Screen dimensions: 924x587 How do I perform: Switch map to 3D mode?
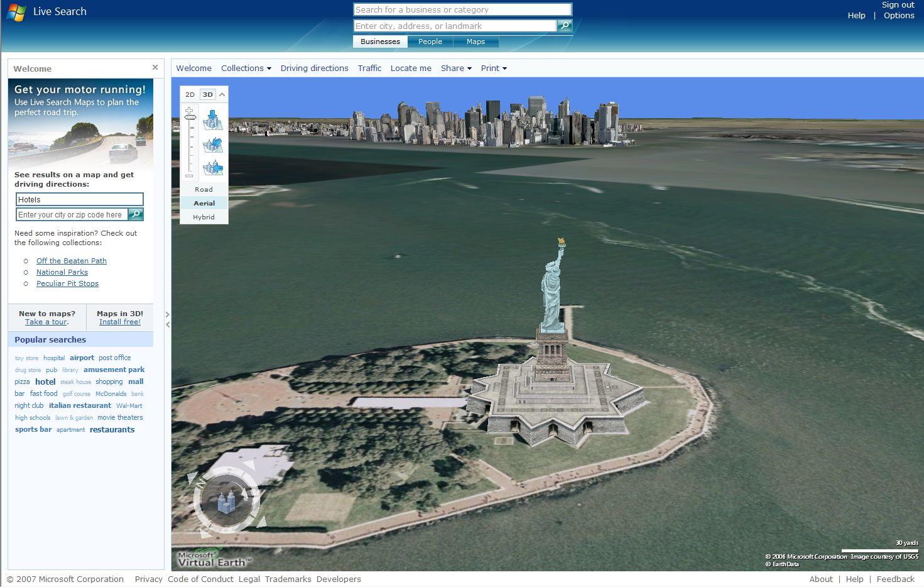(208, 94)
